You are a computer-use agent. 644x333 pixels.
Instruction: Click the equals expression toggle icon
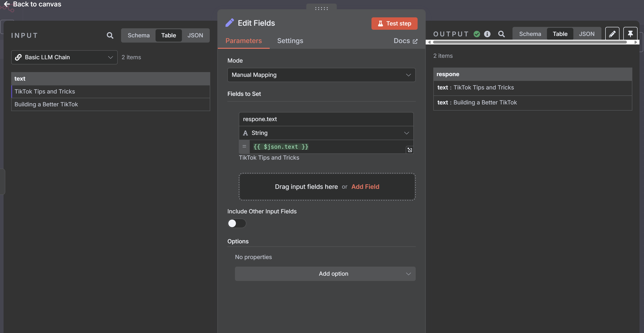click(244, 147)
